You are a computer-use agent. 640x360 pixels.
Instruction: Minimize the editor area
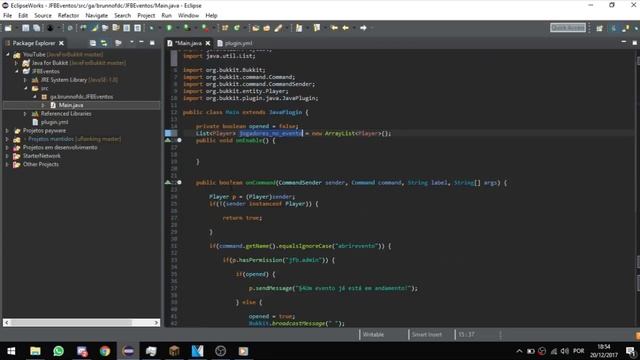pyautogui.click(x=623, y=42)
